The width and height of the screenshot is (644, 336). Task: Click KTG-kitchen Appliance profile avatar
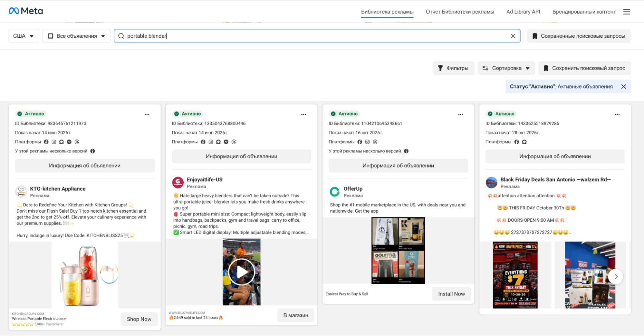pyautogui.click(x=21, y=191)
